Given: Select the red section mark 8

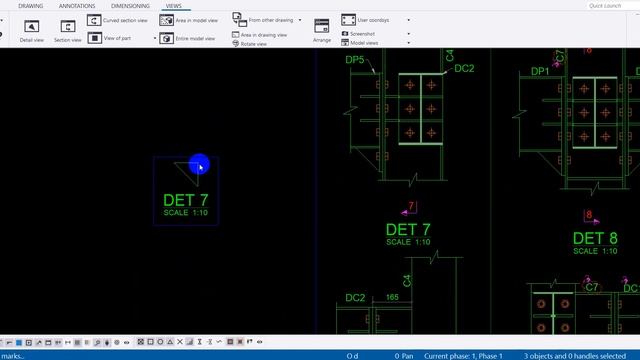Looking at the screenshot, I should click(589, 215).
